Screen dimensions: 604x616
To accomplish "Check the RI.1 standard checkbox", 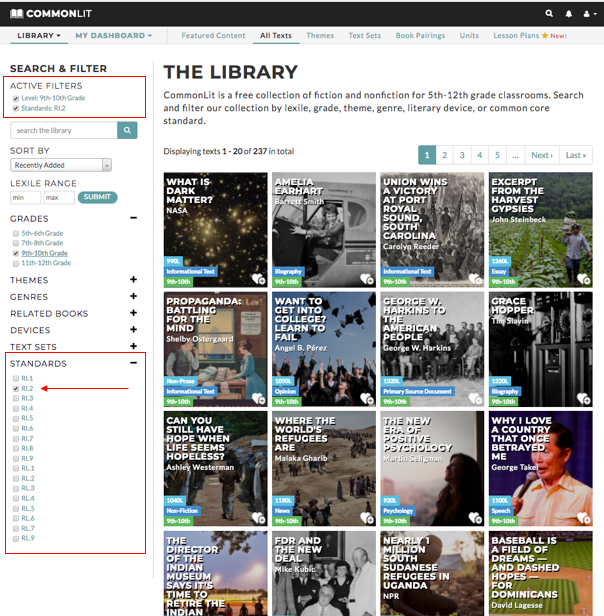I will 16,378.
